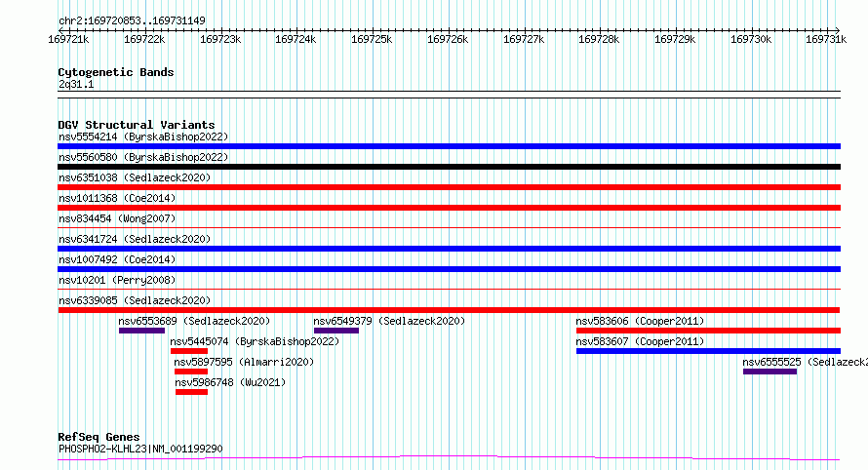Viewport: 868px width, 470px height.
Task: Select the Cytogenetic Bands track heading
Action: tap(116, 72)
